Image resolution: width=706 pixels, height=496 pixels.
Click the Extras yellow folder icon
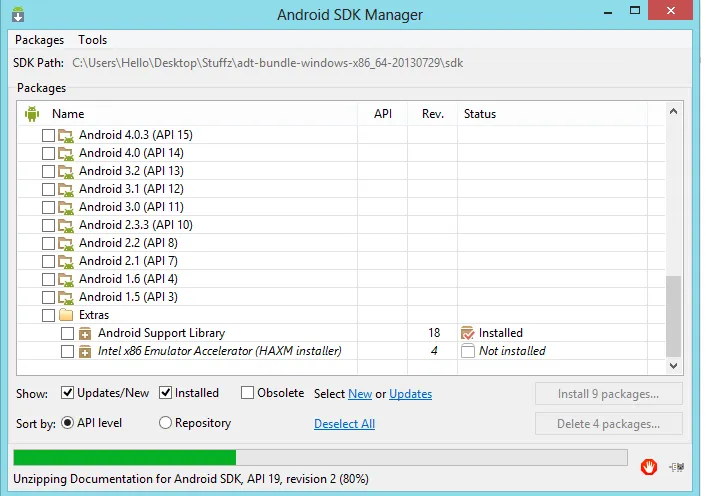(66, 315)
